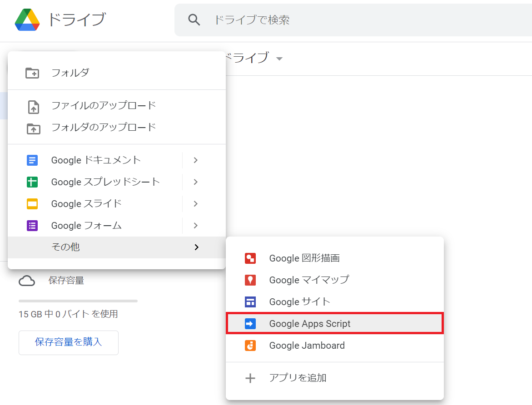
Task: Click the Apps Script arrow icon
Action: 250,324
